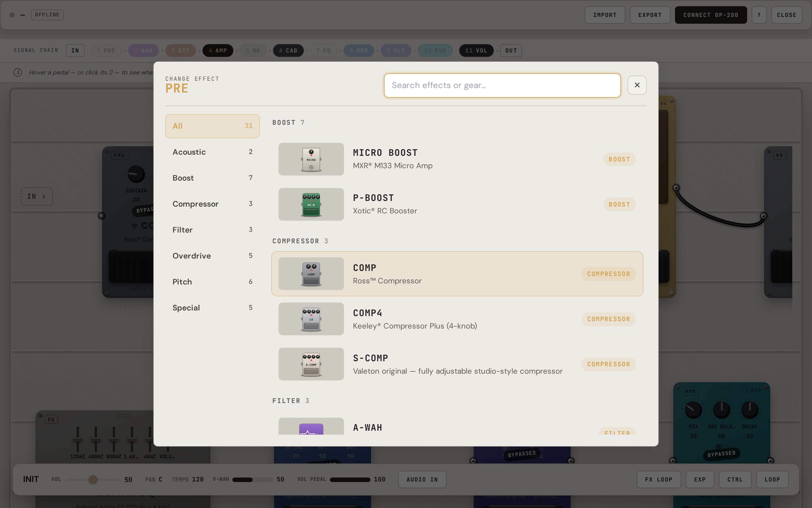The height and width of the screenshot is (508, 812).
Task: Choose MICRO BOOST effect name
Action: (385, 153)
